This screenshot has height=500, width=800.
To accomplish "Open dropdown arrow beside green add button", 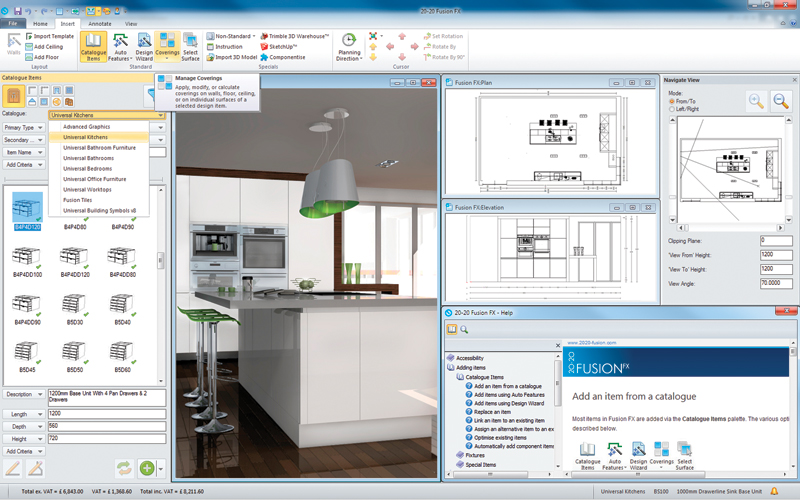I will pyautogui.click(x=161, y=468).
